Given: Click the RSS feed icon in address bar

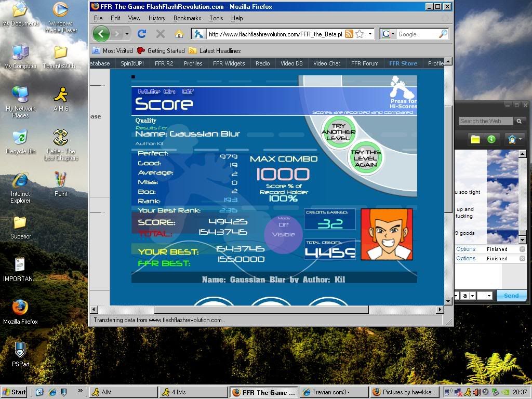Looking at the screenshot, I should click(x=349, y=34).
